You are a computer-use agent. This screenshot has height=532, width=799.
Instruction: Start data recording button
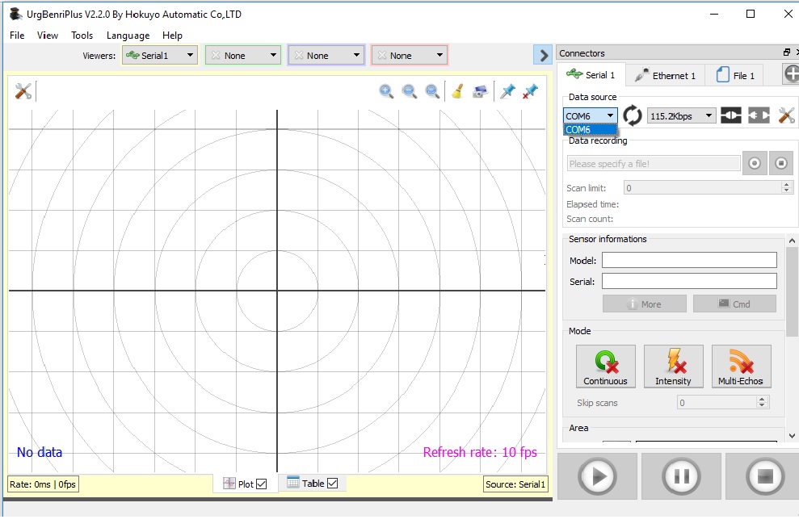[x=755, y=163]
